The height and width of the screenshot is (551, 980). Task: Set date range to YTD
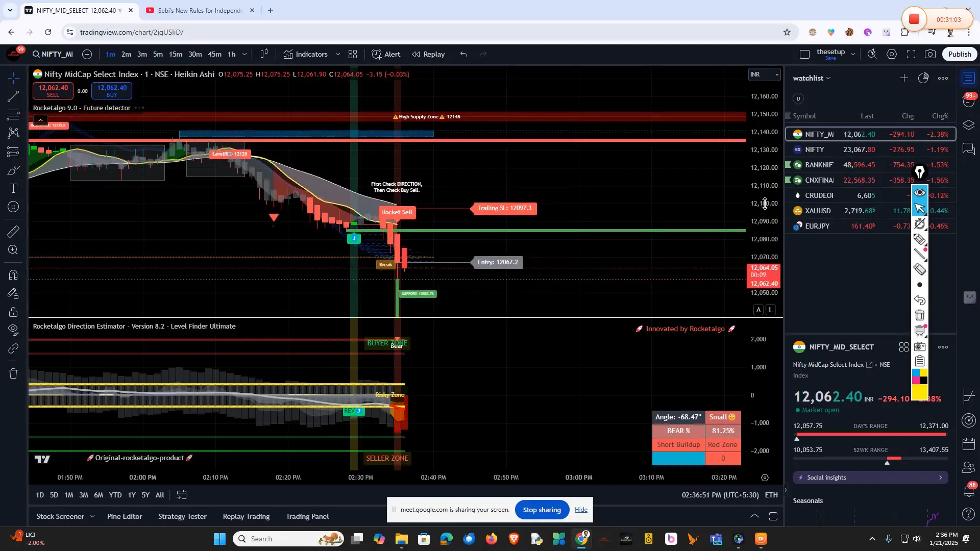115,495
